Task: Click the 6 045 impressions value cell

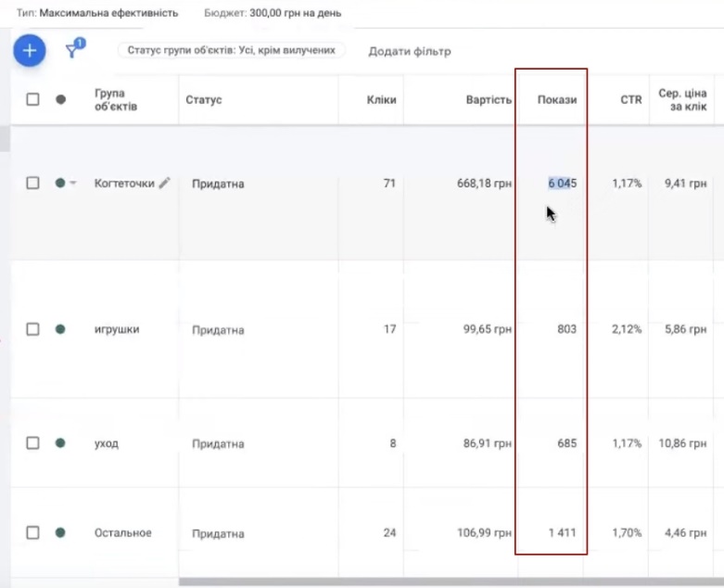Action: 562,184
